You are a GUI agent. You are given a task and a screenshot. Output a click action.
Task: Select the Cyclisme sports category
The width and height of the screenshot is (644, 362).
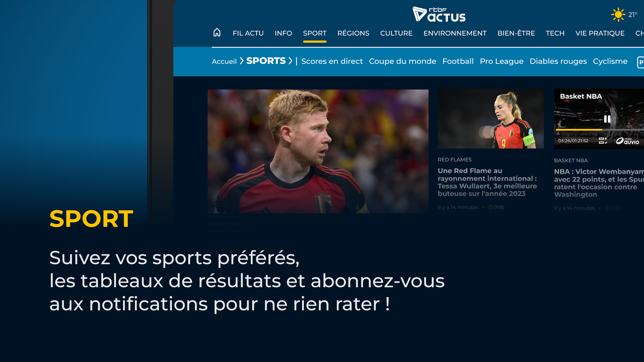click(610, 61)
